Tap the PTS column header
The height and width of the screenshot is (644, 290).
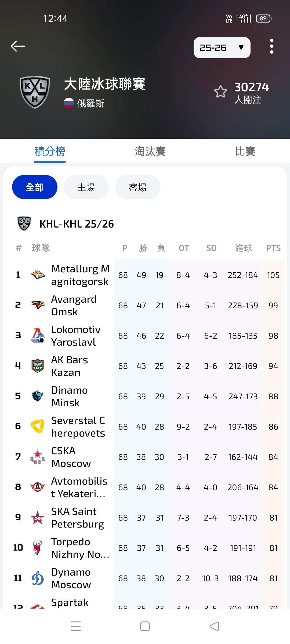point(273,248)
